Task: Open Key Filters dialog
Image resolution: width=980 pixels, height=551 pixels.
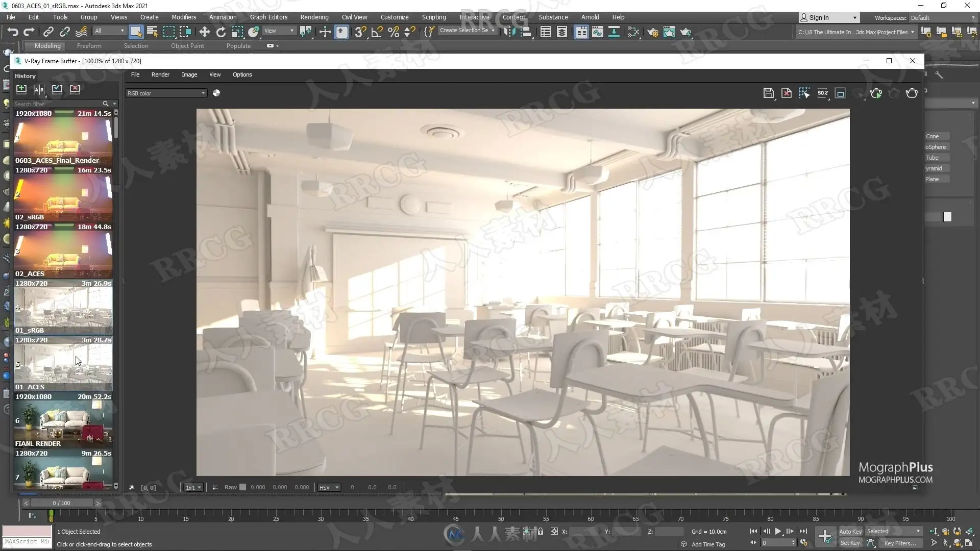Action: [x=900, y=543]
